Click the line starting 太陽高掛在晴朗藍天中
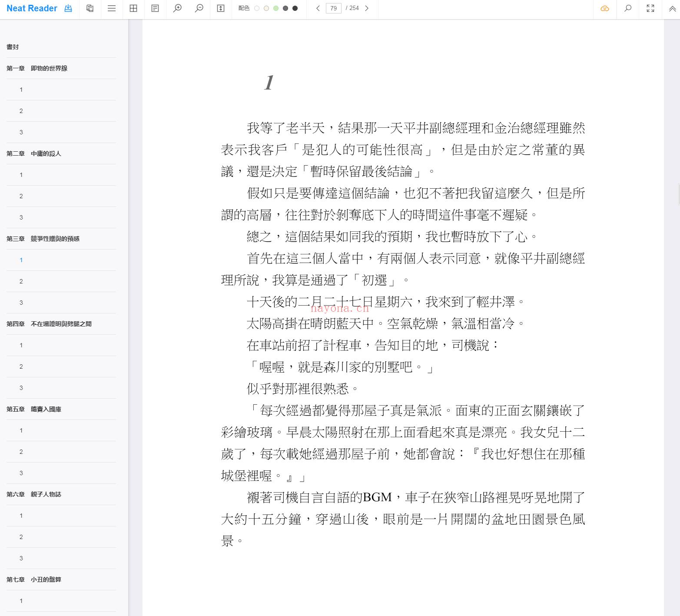 pos(386,323)
